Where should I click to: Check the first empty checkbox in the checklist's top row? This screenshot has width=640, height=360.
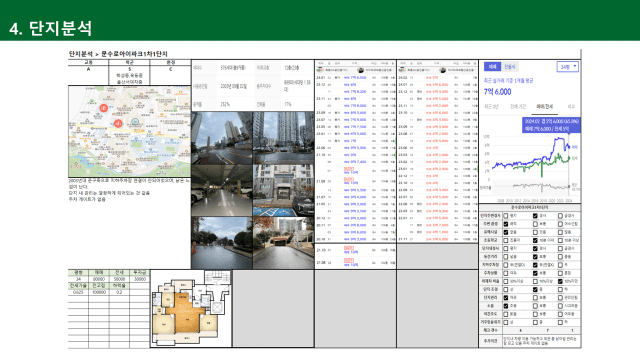[x=506, y=216]
